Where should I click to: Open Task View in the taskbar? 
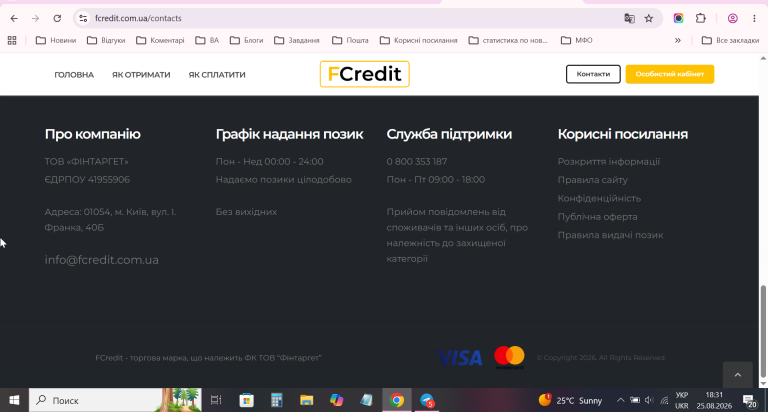pos(216,400)
